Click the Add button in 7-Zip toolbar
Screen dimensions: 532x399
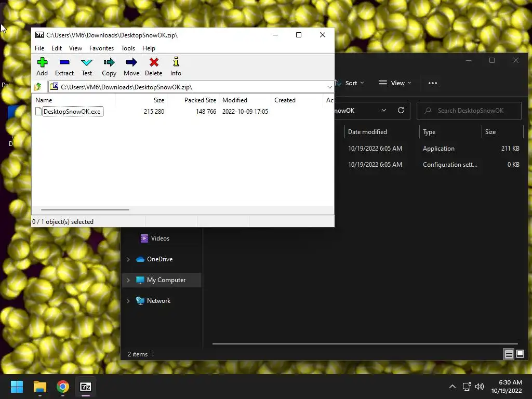(42, 66)
